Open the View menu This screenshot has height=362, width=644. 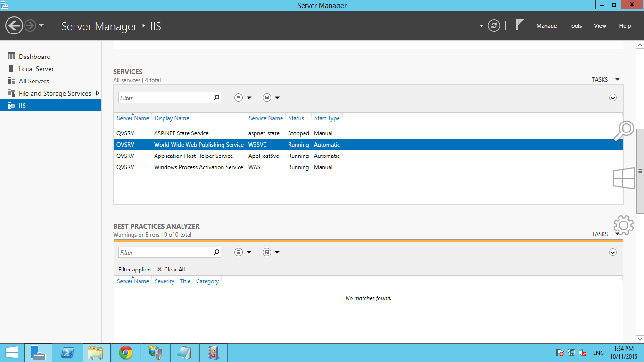coord(600,26)
